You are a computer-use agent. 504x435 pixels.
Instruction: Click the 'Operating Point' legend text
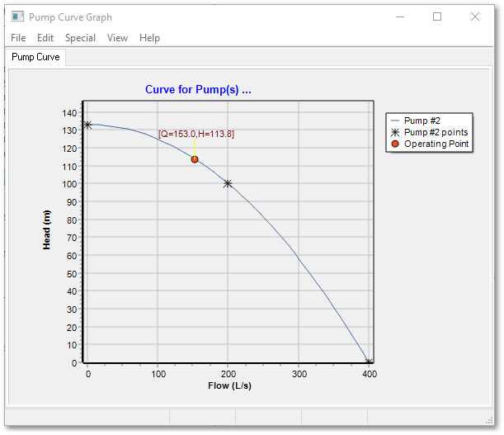[x=436, y=144]
